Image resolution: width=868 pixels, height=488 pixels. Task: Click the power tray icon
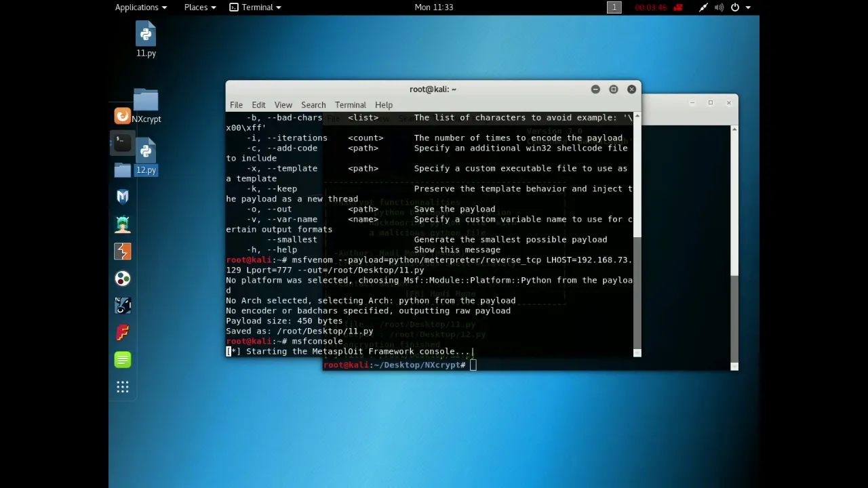735,7
